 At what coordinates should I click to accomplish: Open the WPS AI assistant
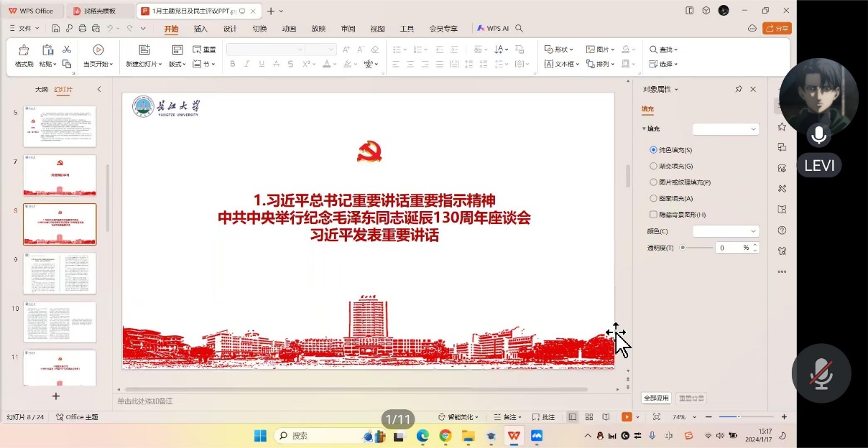point(493,29)
